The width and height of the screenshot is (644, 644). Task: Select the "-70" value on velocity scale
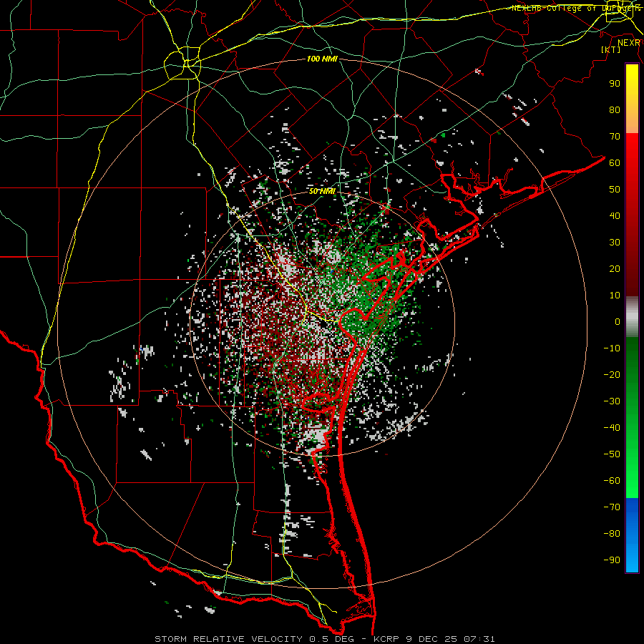pyautogui.click(x=612, y=507)
